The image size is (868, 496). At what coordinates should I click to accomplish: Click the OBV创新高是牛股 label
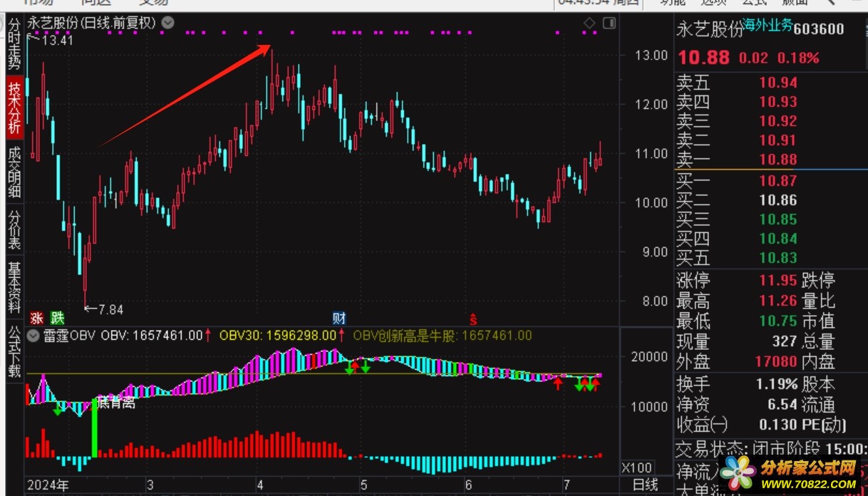tap(442, 335)
